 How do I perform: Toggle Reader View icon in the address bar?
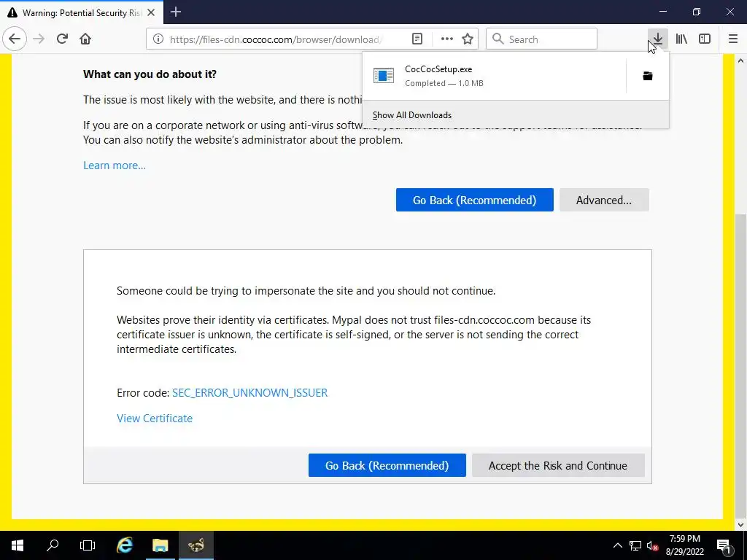(x=417, y=39)
